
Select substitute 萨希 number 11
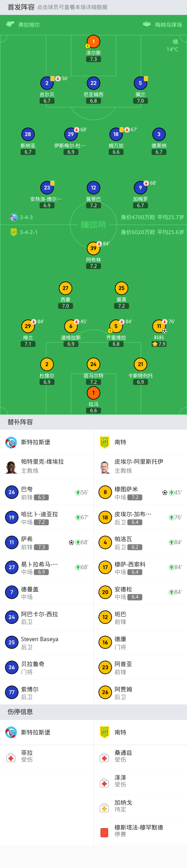coord(46,542)
